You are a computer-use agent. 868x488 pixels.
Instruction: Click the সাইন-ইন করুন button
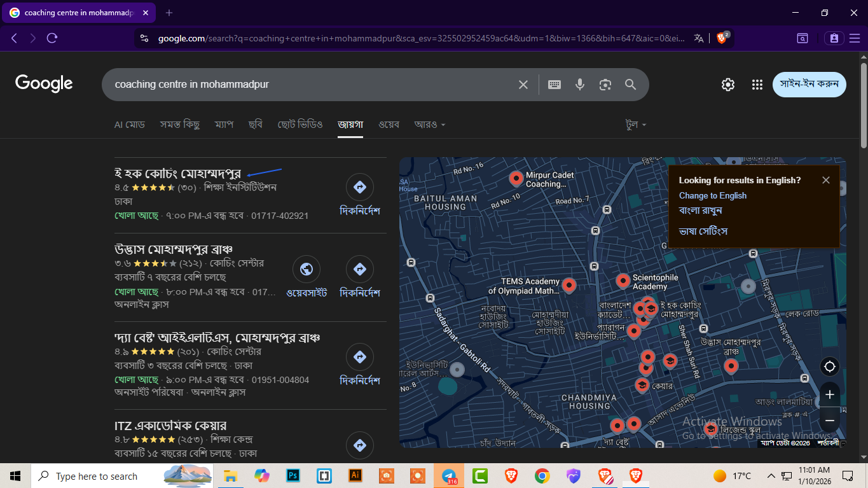click(x=808, y=83)
